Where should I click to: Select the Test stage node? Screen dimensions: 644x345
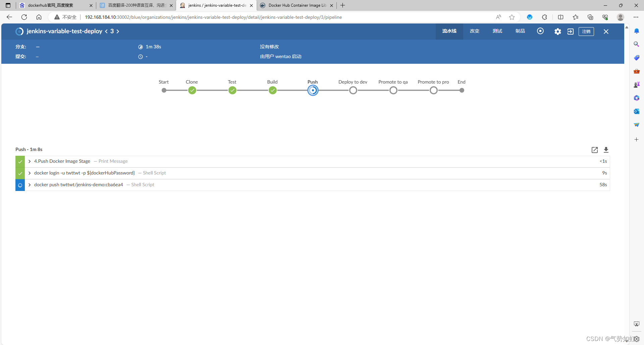tap(232, 90)
